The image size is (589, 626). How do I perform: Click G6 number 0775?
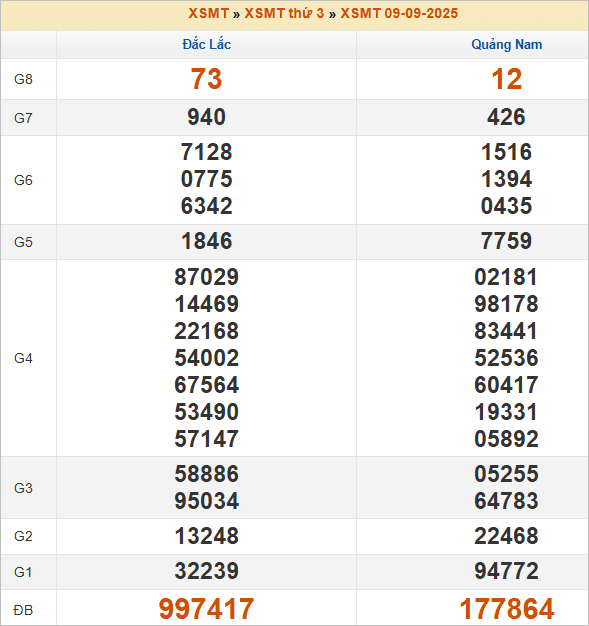point(206,179)
